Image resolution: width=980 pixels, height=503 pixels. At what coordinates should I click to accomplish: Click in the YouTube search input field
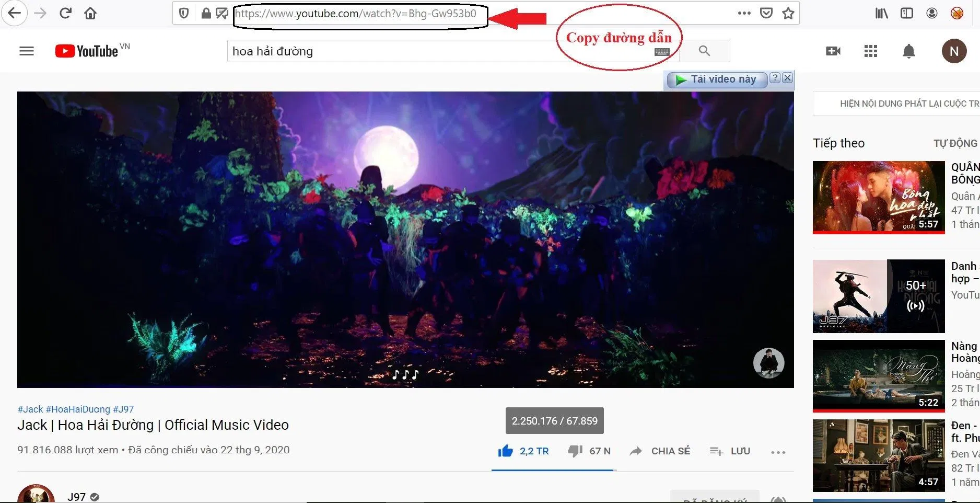(x=392, y=51)
